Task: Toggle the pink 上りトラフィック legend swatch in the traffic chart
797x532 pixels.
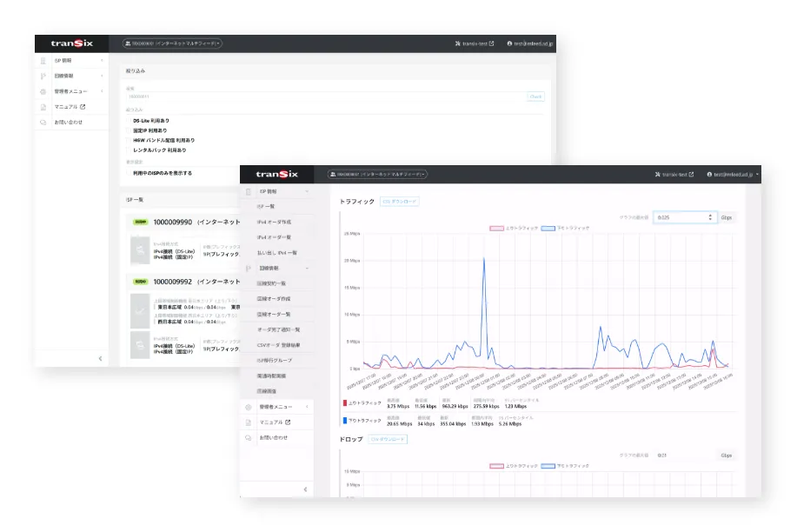Action: tap(497, 228)
